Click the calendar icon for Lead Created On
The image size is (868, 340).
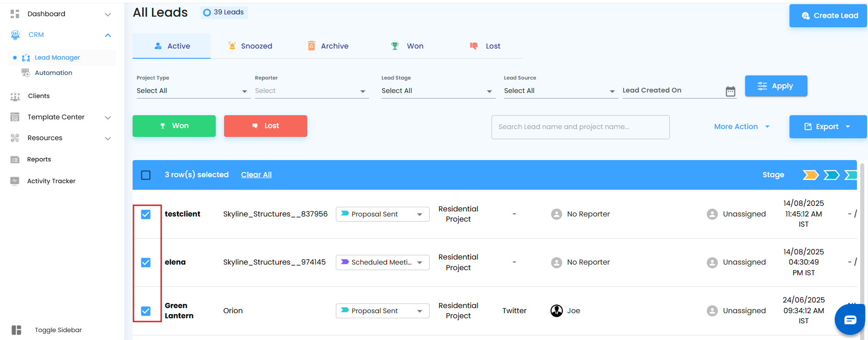pos(730,91)
